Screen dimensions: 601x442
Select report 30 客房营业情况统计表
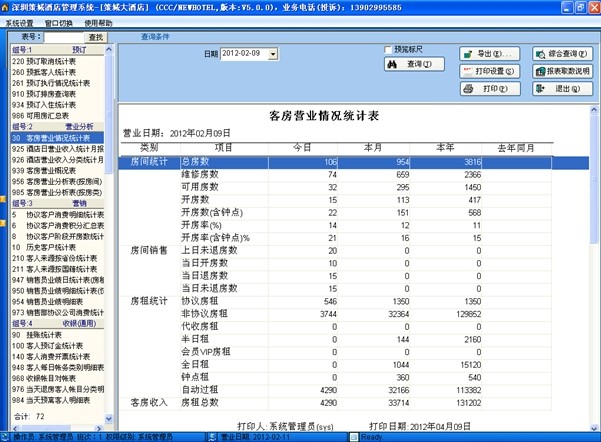click(x=57, y=138)
